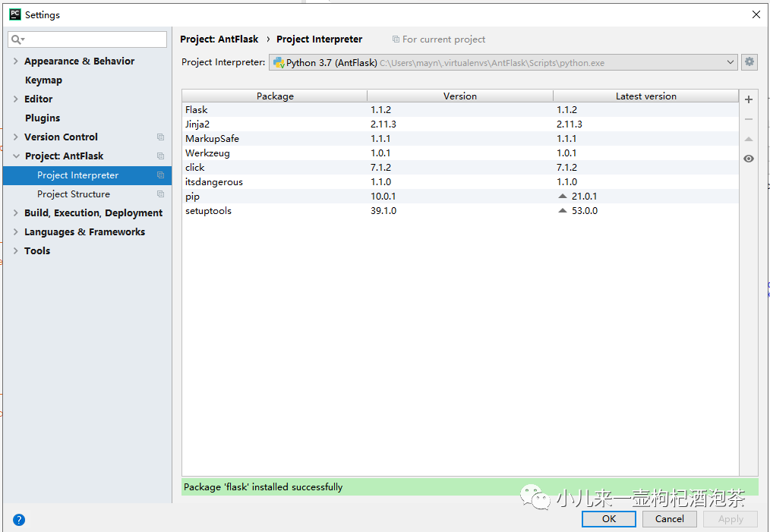Viewport: 770px width, 532px height.
Task: Expand Build, Execution, Deployment section
Action: pyautogui.click(x=16, y=213)
